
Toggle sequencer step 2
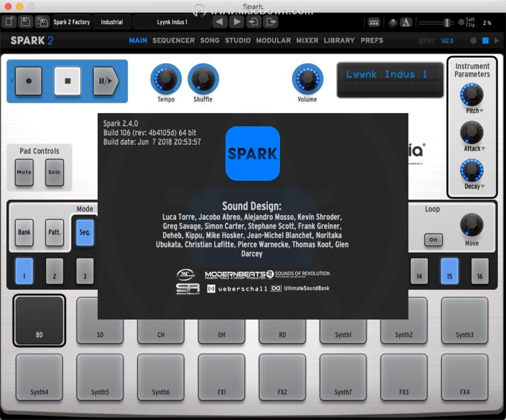tap(55, 271)
